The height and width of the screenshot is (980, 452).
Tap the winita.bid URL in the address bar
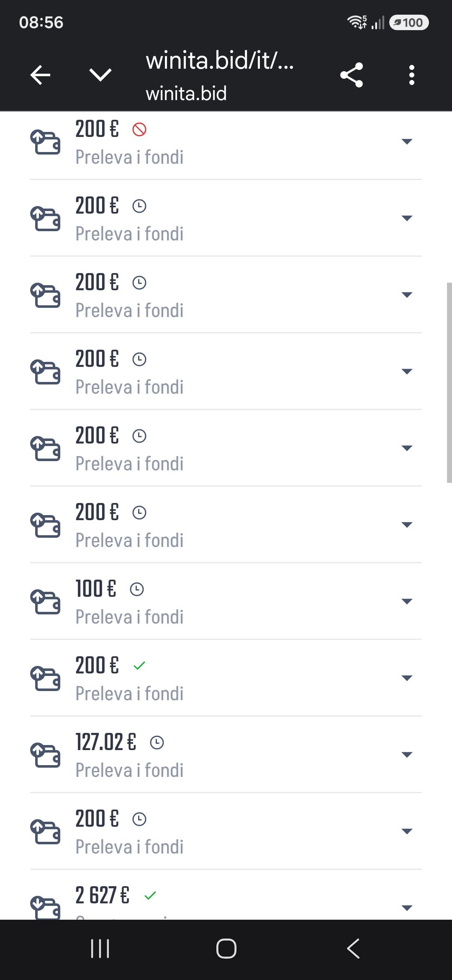coord(220,61)
